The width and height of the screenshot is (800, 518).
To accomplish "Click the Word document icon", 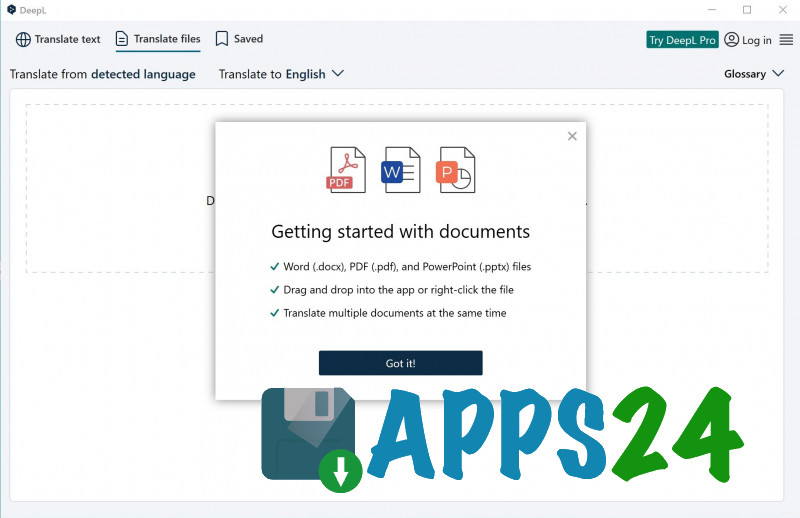I will [x=401, y=170].
